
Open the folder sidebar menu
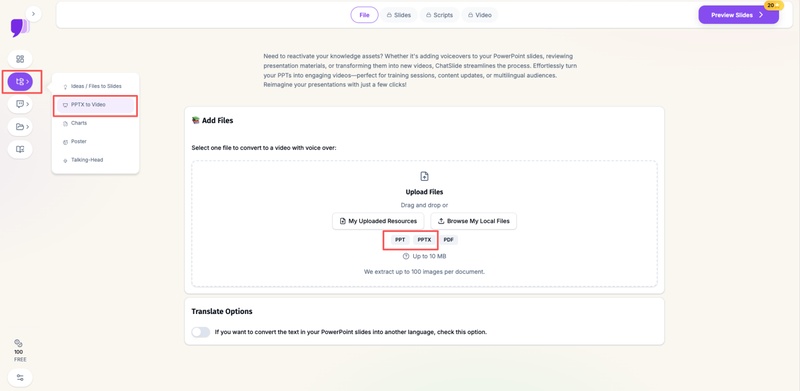tap(20, 127)
